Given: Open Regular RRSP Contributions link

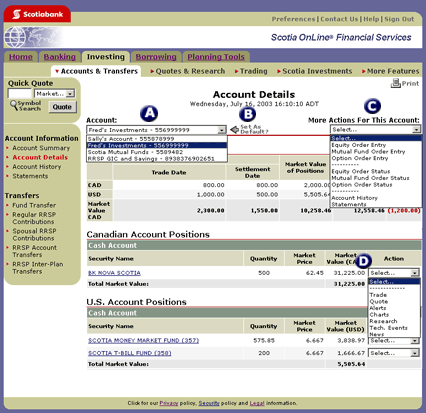Looking at the screenshot, I should [34, 218].
